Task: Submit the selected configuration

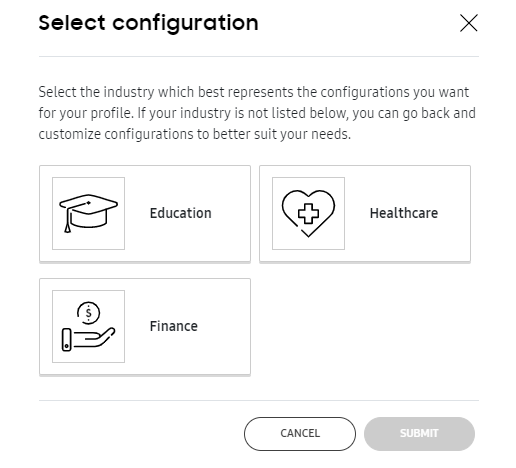Action: point(419,434)
